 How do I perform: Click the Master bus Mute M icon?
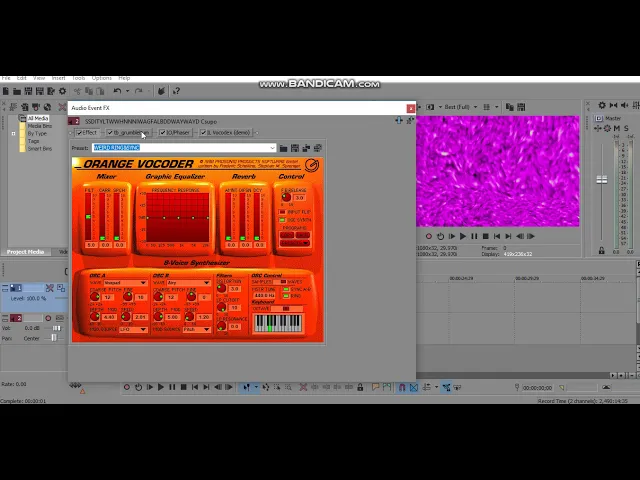click(617, 128)
